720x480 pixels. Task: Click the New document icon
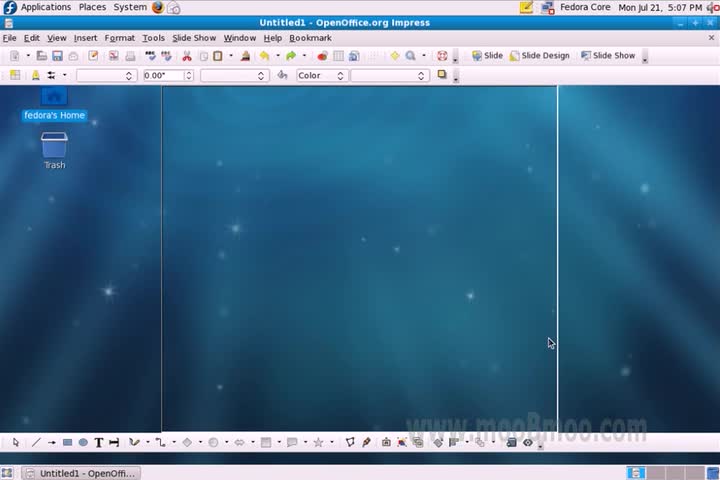pos(15,56)
